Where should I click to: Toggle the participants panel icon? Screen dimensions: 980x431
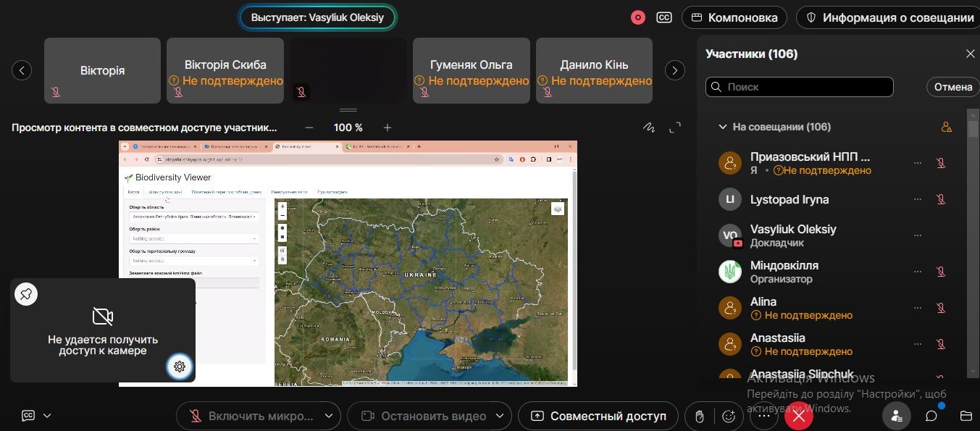point(897,416)
